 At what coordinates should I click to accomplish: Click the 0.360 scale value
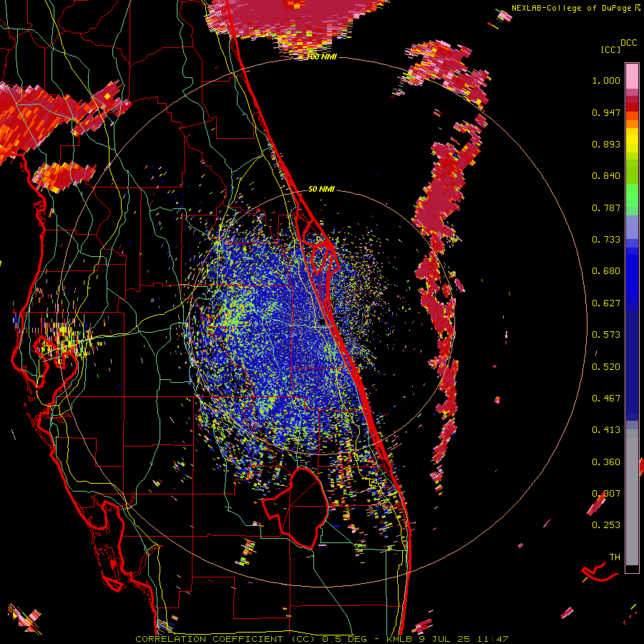[x=606, y=462]
